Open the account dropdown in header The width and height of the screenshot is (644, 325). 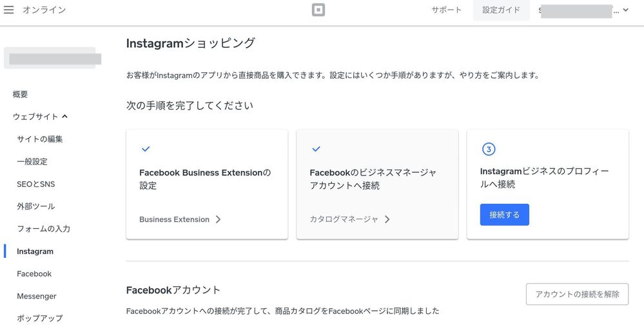(583, 10)
